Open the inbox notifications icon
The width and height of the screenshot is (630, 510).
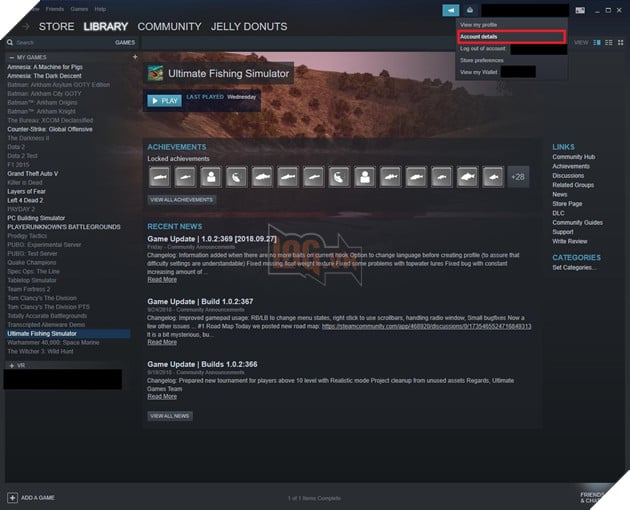pyautogui.click(x=470, y=10)
